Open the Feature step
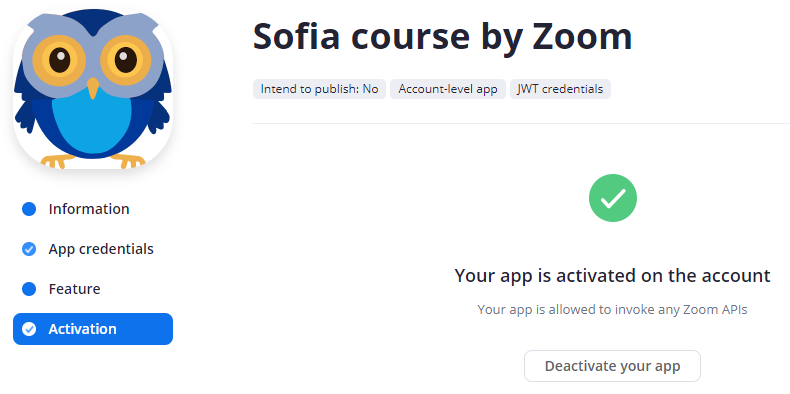The height and width of the screenshot is (394, 790). click(74, 289)
